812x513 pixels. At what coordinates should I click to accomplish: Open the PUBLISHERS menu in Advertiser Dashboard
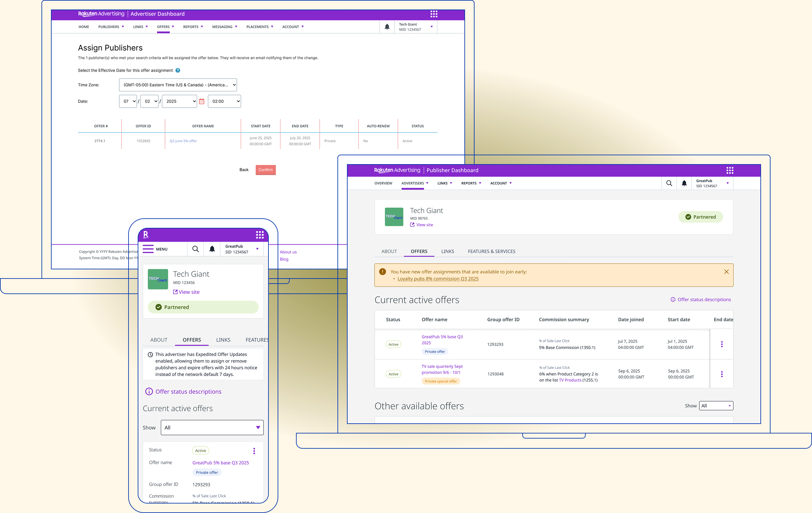click(111, 27)
